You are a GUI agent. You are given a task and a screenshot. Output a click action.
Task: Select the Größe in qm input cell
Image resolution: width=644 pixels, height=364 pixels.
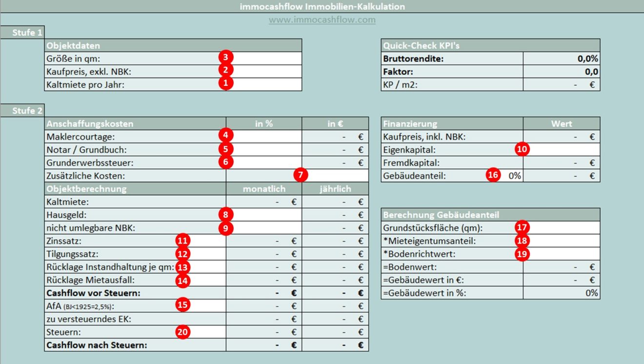[x=264, y=59]
